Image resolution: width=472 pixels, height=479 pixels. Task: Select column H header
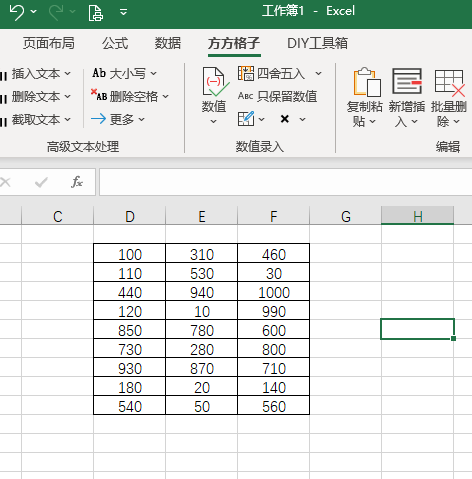[x=418, y=216]
